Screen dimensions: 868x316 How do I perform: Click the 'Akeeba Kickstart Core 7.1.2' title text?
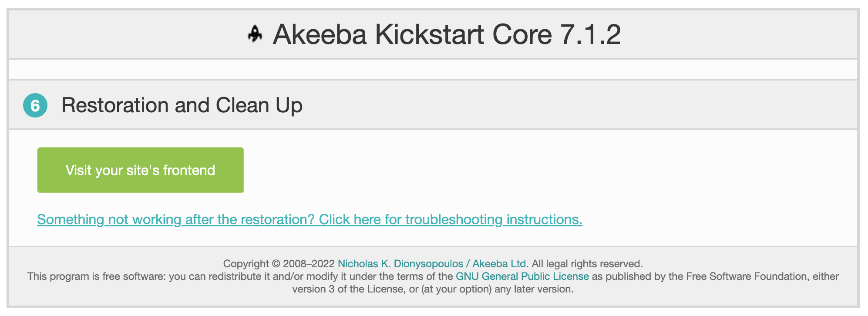coord(446,34)
